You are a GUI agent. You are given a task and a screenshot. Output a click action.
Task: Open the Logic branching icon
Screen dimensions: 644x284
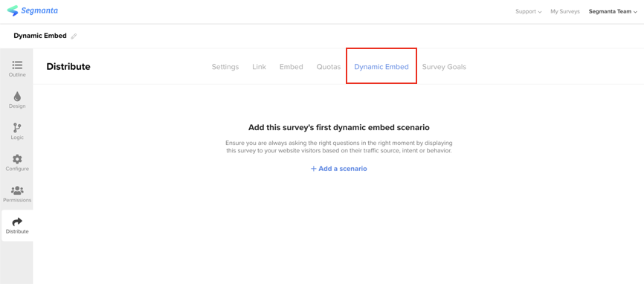point(17,128)
